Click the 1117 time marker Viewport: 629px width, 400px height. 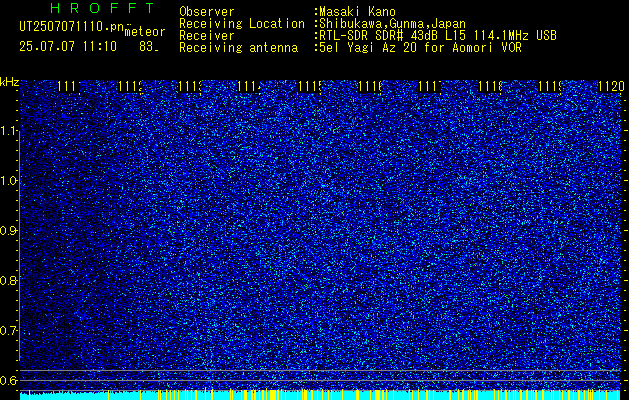pos(430,86)
